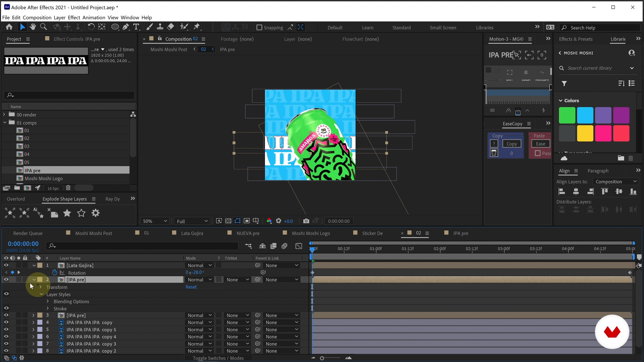
Task: Click the Search Help field
Action: (x=600, y=27)
